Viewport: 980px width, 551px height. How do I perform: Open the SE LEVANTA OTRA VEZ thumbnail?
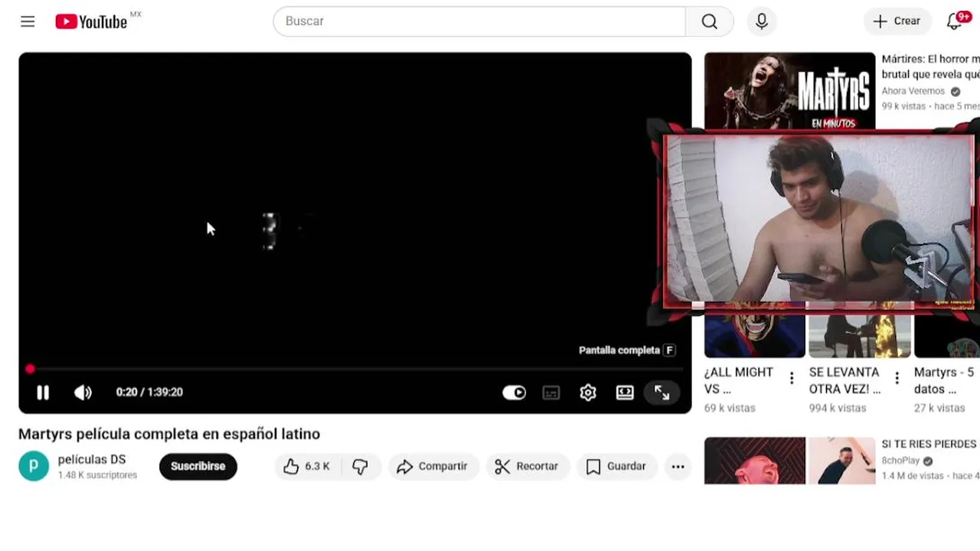coord(860,331)
